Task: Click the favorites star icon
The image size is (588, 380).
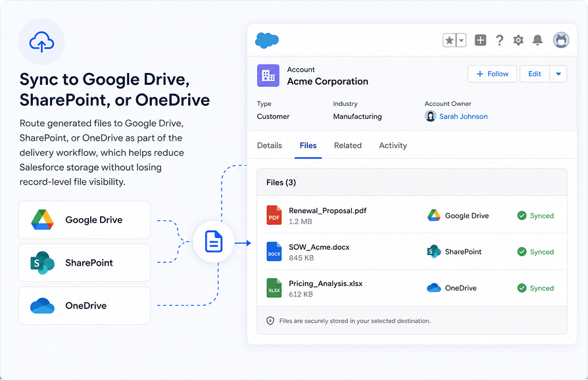Action: coord(449,40)
